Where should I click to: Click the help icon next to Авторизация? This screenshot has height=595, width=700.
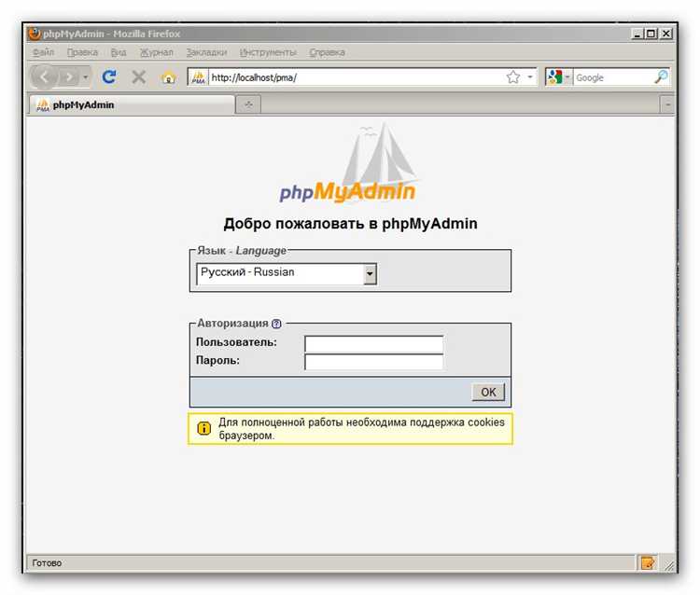276,324
